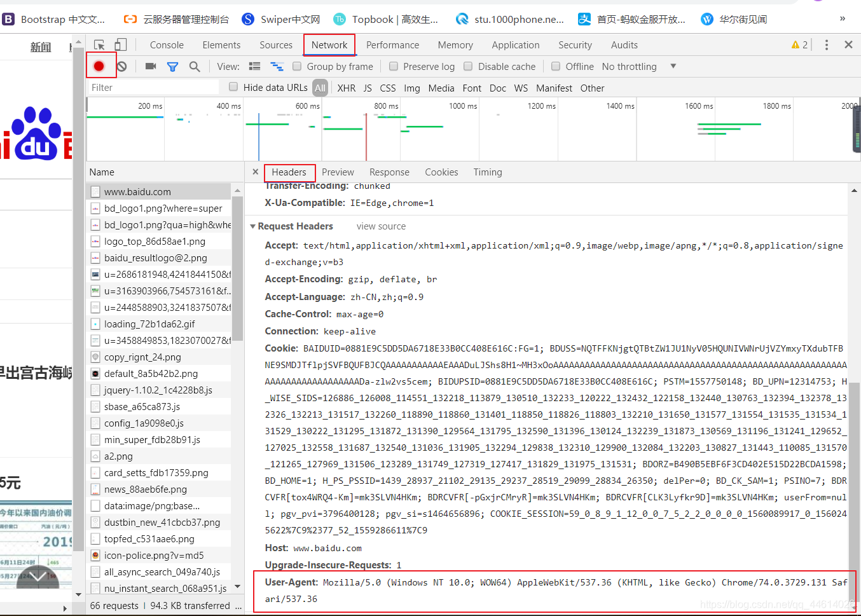Activate the inspect element picker icon
The height and width of the screenshot is (616, 861).
(100, 44)
